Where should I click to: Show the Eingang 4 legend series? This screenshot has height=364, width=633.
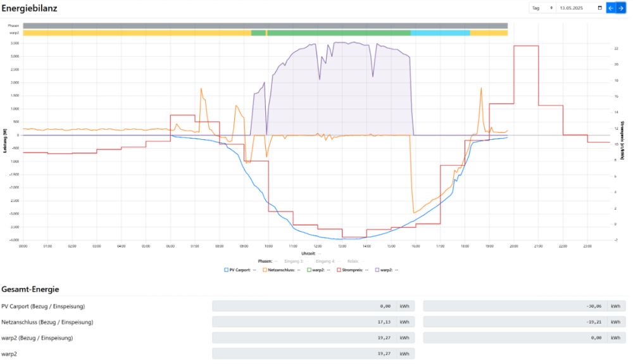[325, 261]
